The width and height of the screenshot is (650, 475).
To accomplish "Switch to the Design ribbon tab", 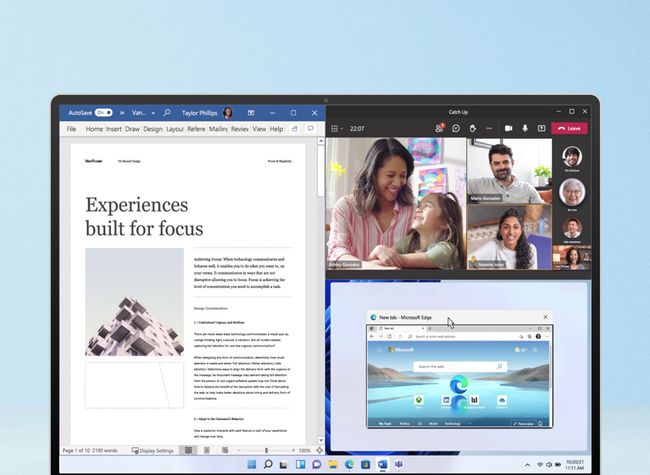I will [152, 129].
